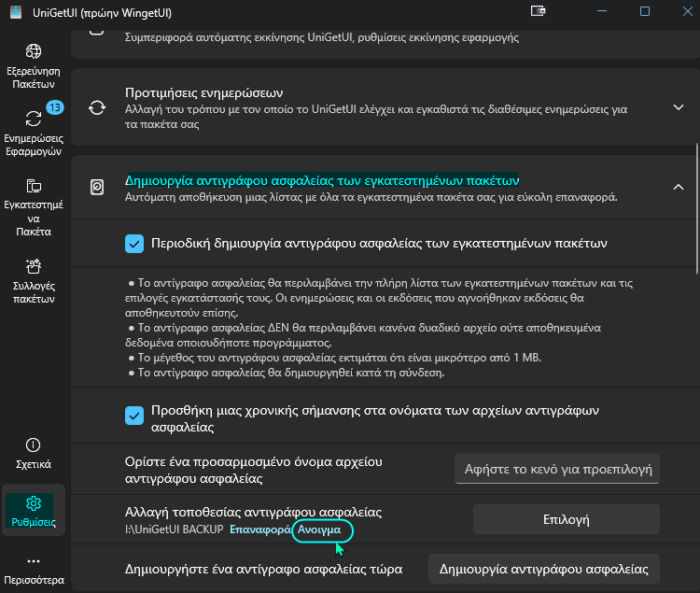
Task: Open Εξερεύνηση Πακέτων globe icon
Action: [34, 51]
